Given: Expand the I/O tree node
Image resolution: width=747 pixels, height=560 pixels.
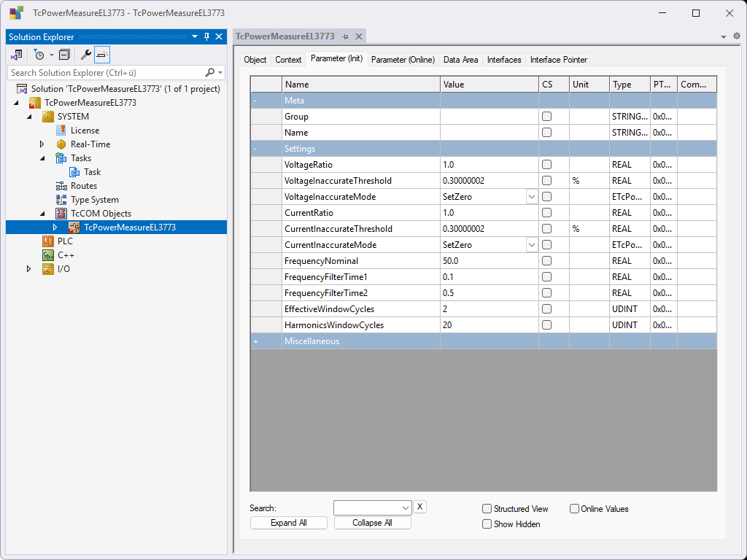Looking at the screenshot, I should (x=29, y=269).
